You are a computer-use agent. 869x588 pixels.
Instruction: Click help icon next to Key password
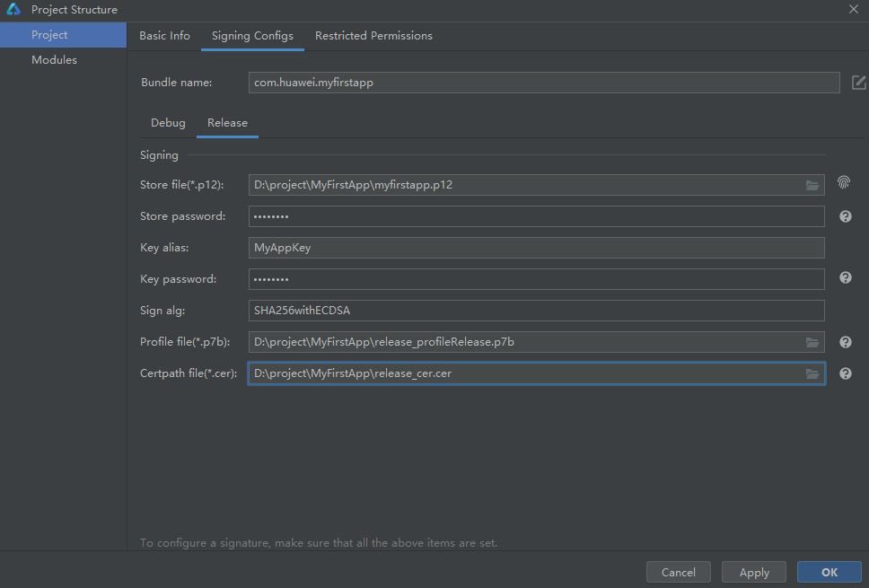tap(845, 278)
